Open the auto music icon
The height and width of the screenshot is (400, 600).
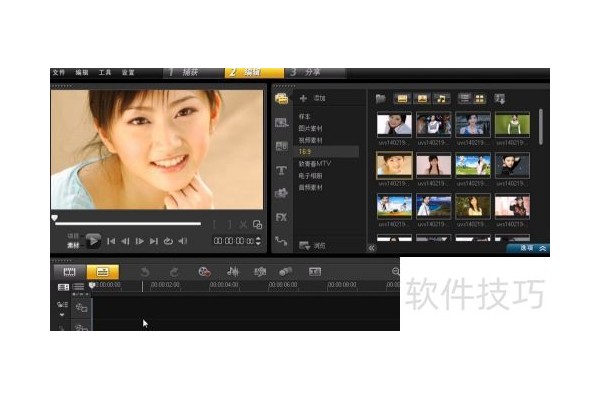pos(260,272)
